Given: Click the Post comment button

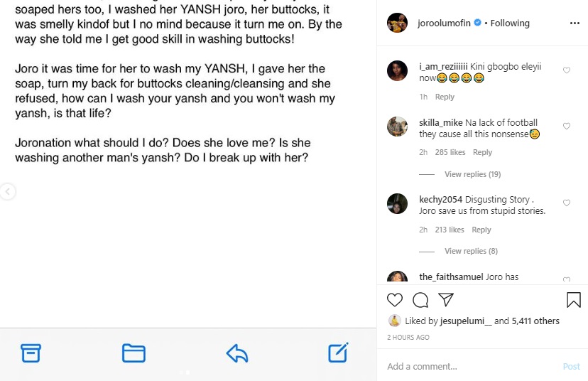Looking at the screenshot, I should tap(571, 367).
